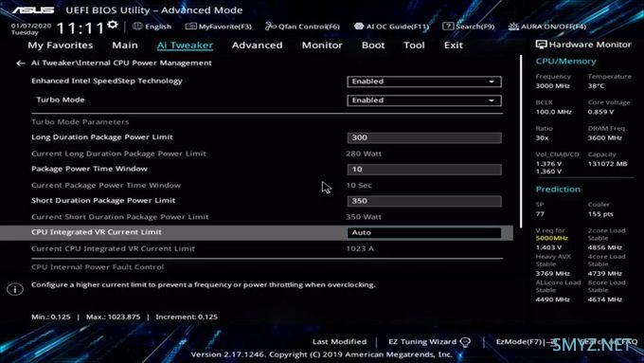
Task: Go to the Boot tab
Action: tap(373, 45)
